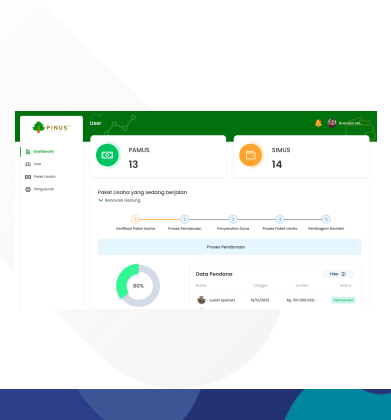Click the orange SIMUS wallet icon
The width and height of the screenshot is (391, 420).
[x=250, y=155]
